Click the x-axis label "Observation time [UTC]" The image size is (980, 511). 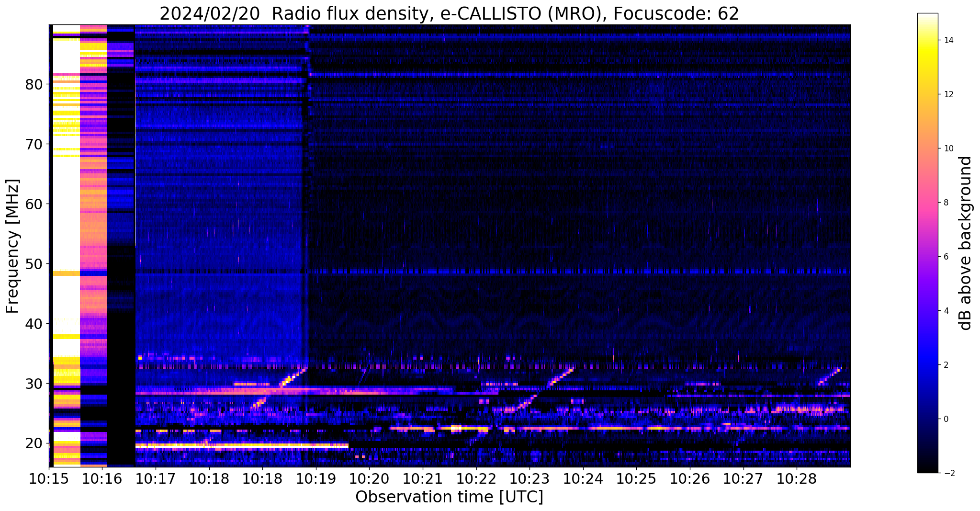[450, 497]
